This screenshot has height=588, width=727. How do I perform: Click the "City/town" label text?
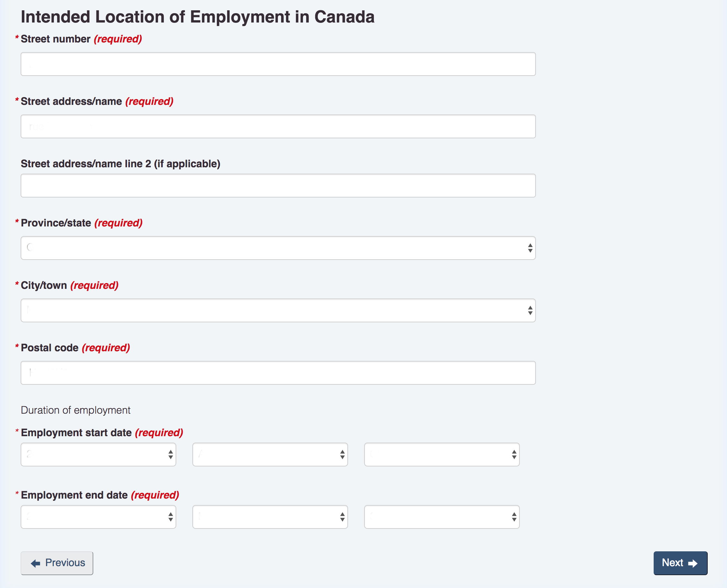click(x=44, y=285)
